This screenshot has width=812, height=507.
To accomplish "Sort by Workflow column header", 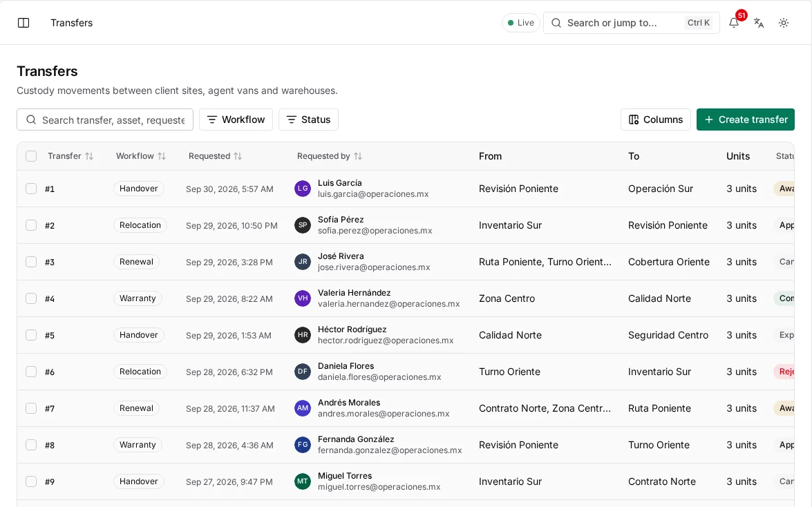I will point(141,156).
